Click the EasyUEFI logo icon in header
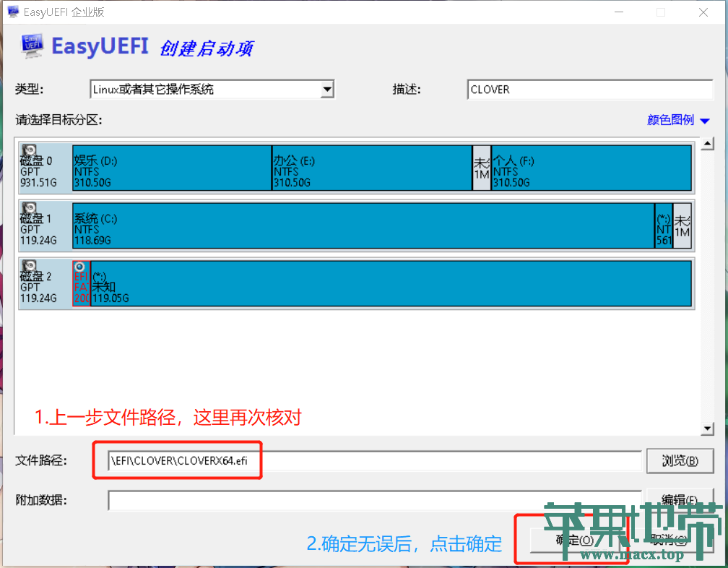 (x=32, y=46)
